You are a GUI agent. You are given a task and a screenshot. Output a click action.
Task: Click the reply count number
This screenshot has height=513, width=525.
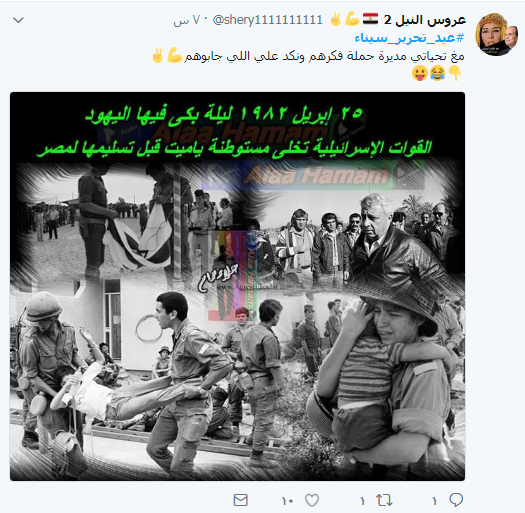434,501
